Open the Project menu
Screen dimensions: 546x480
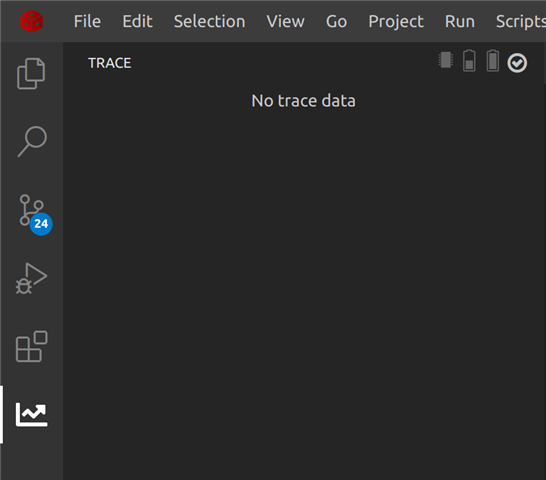396,22
